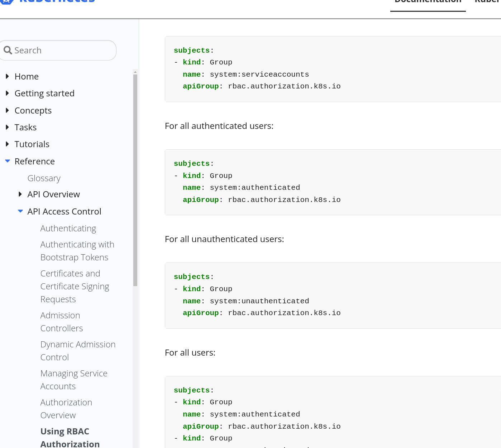Screen dimensions: 501x448
Task: Expand the API Overview section
Action: (x=20, y=194)
